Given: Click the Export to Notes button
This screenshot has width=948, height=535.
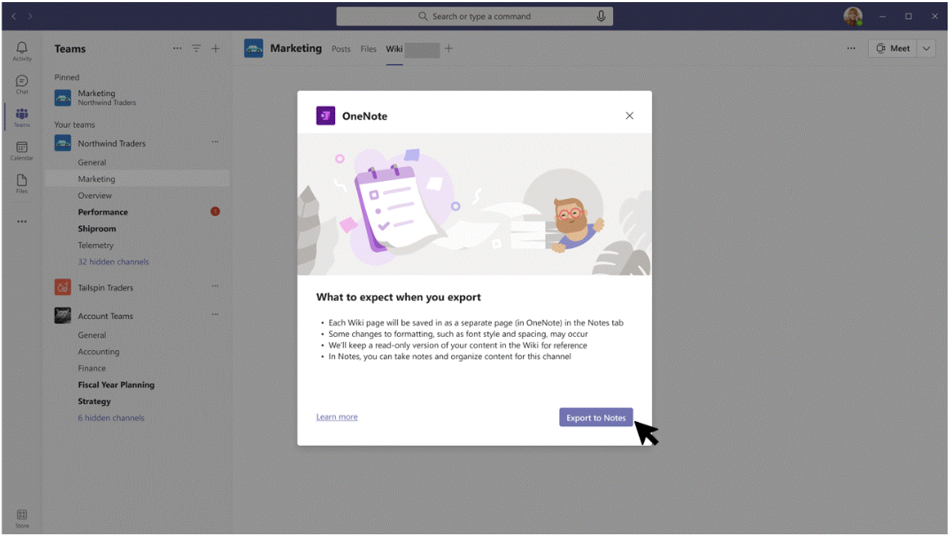Looking at the screenshot, I should tap(596, 418).
